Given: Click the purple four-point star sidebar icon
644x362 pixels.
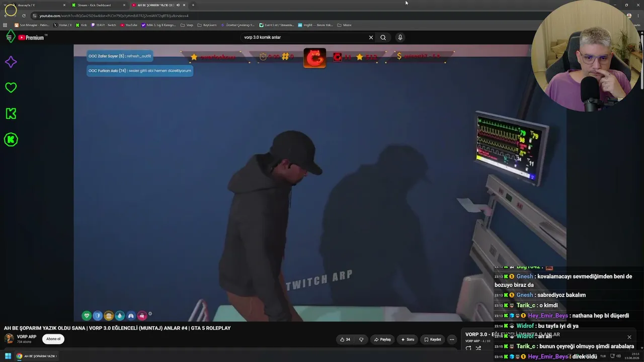Looking at the screenshot, I should tap(11, 62).
